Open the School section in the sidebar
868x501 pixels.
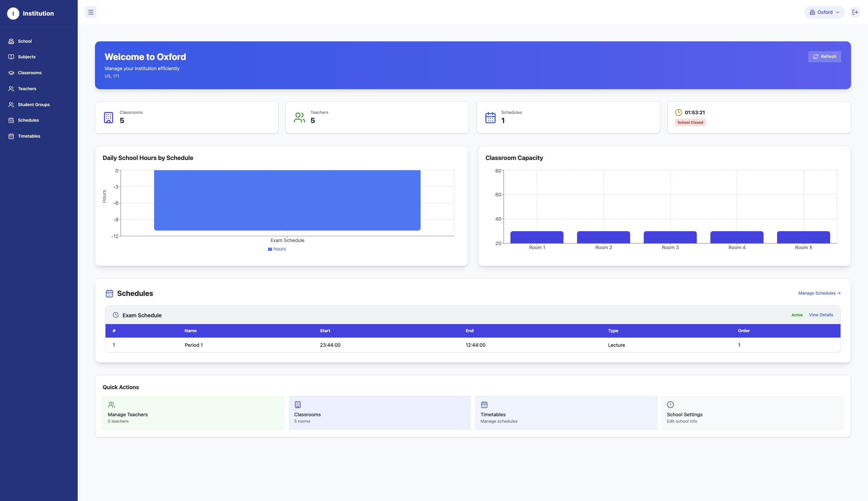click(x=25, y=41)
